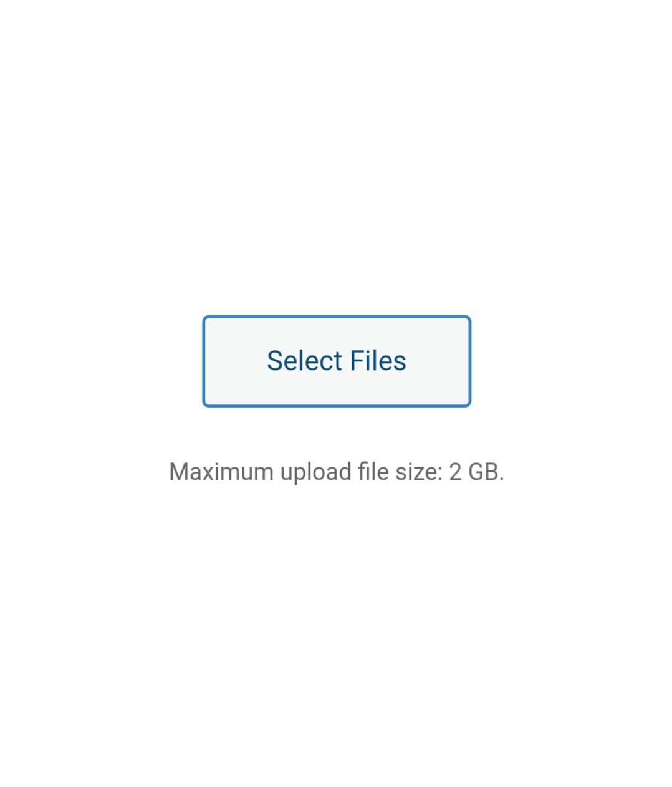Pick files using the outlined button
The height and width of the screenshot is (787, 672).
click(337, 361)
